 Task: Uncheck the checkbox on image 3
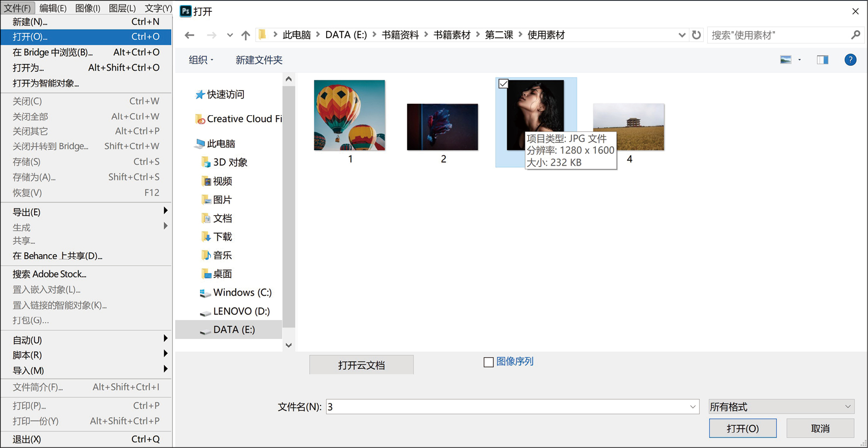click(503, 84)
